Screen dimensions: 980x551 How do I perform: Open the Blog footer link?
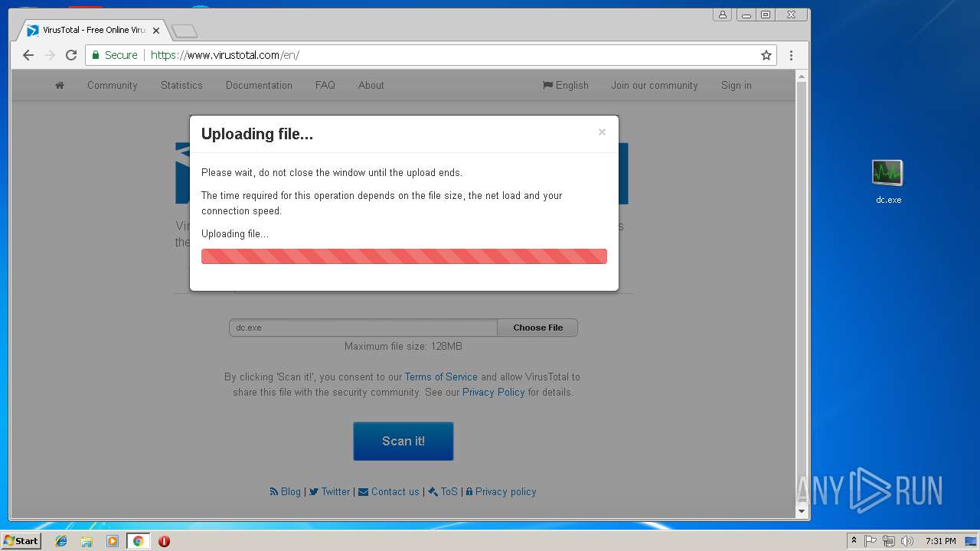tap(286, 491)
